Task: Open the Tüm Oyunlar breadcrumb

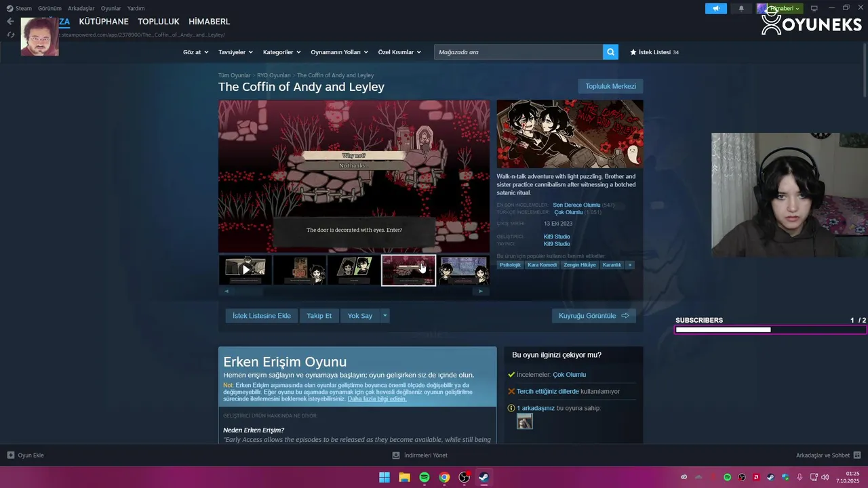Action: pyautogui.click(x=235, y=75)
